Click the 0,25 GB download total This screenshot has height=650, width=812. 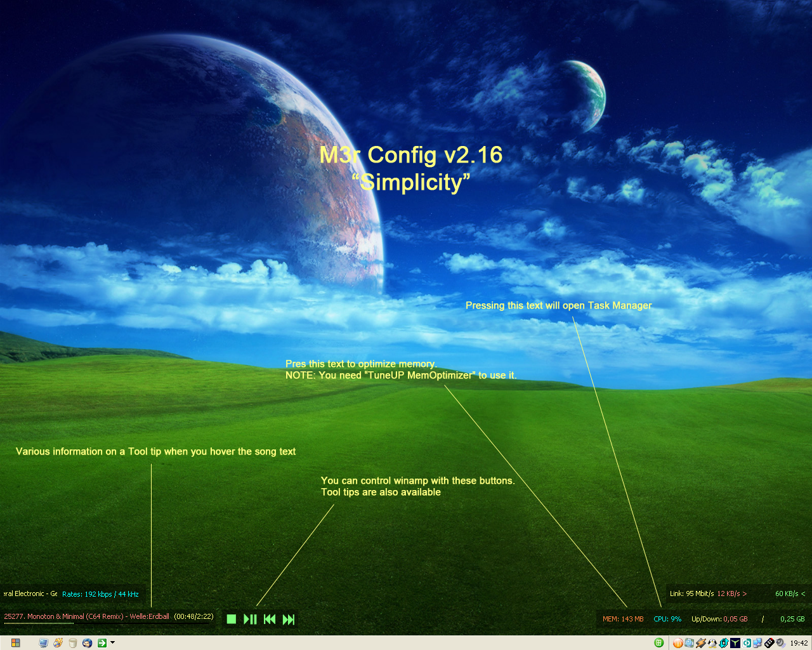coord(792,619)
